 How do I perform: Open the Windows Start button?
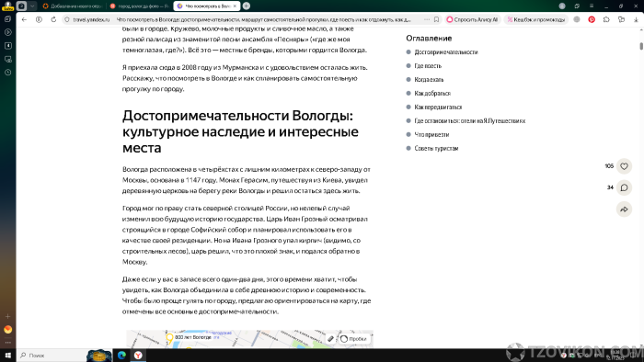point(7,356)
